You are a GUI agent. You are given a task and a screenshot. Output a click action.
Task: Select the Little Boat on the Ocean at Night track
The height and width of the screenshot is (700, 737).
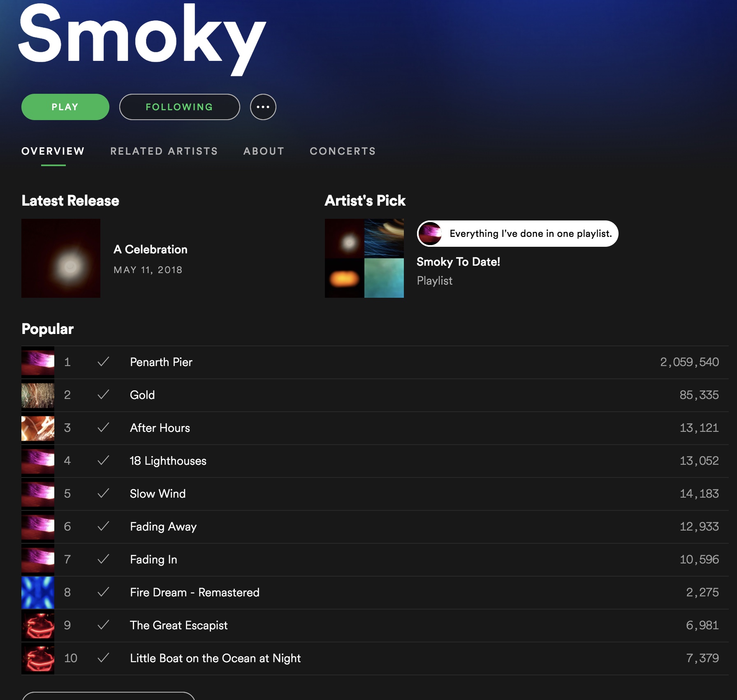tap(375, 658)
